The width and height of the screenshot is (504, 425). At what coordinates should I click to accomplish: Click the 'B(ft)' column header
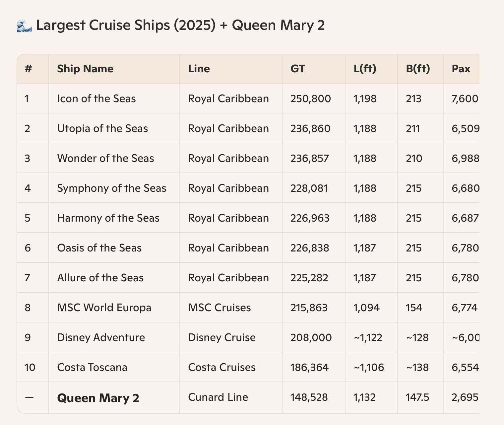point(418,69)
